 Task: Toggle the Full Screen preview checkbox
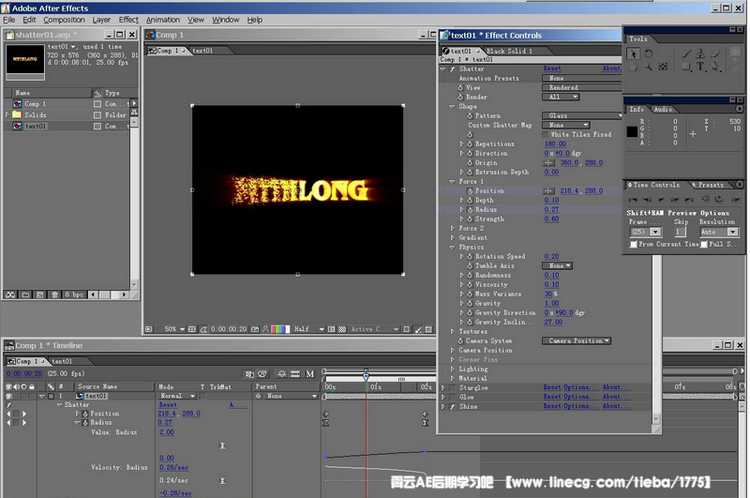pyautogui.click(x=704, y=244)
